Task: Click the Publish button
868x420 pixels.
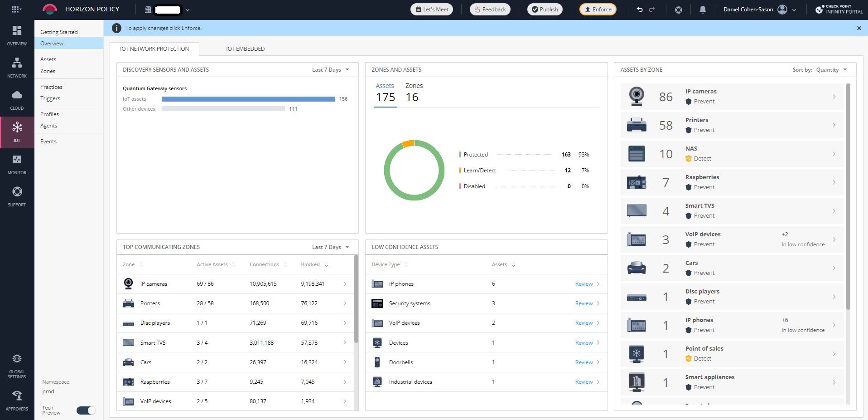Action: [x=545, y=10]
